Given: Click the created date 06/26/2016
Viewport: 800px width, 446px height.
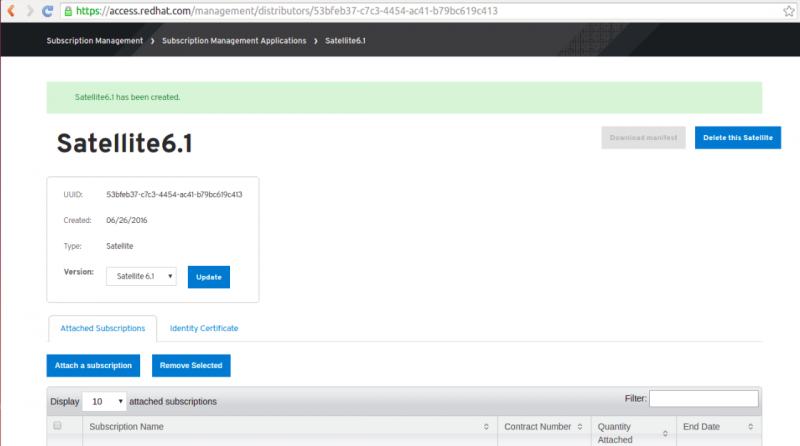Looking at the screenshot, I should [127, 220].
